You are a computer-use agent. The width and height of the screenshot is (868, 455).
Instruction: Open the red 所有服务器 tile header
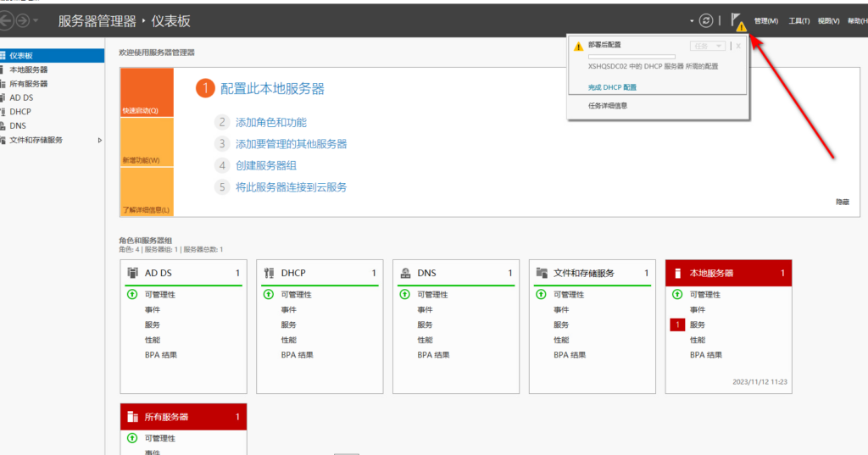(184, 417)
